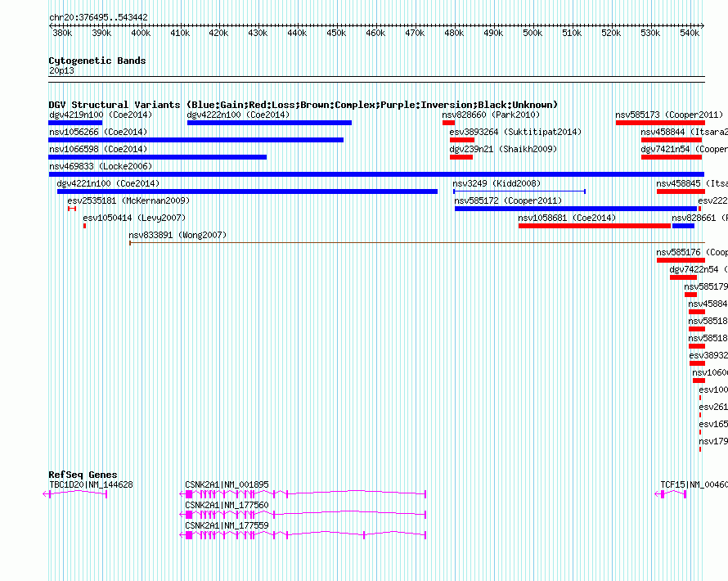The height and width of the screenshot is (581, 728).
Task: Open variant esv3893264 (Suktitipat2014) label
Action: pyautogui.click(x=515, y=132)
